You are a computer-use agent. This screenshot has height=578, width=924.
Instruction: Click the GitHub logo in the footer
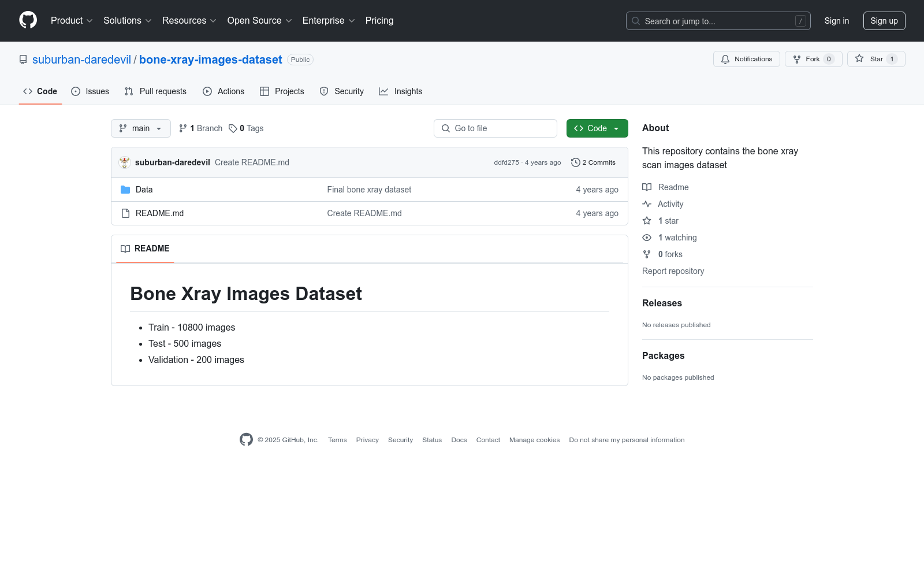pyautogui.click(x=246, y=440)
